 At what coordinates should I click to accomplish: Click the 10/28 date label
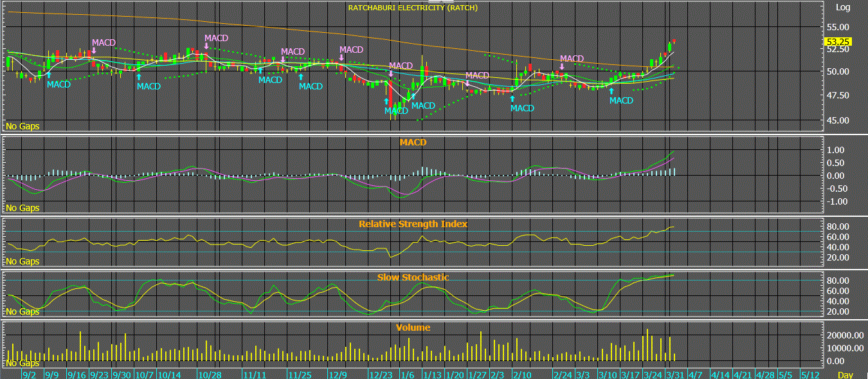click(210, 374)
